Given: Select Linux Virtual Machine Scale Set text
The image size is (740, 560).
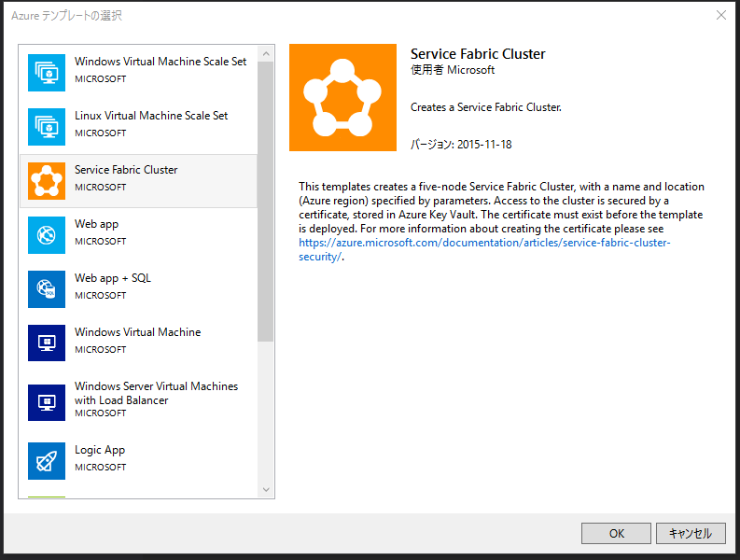Looking at the screenshot, I should coord(151,116).
